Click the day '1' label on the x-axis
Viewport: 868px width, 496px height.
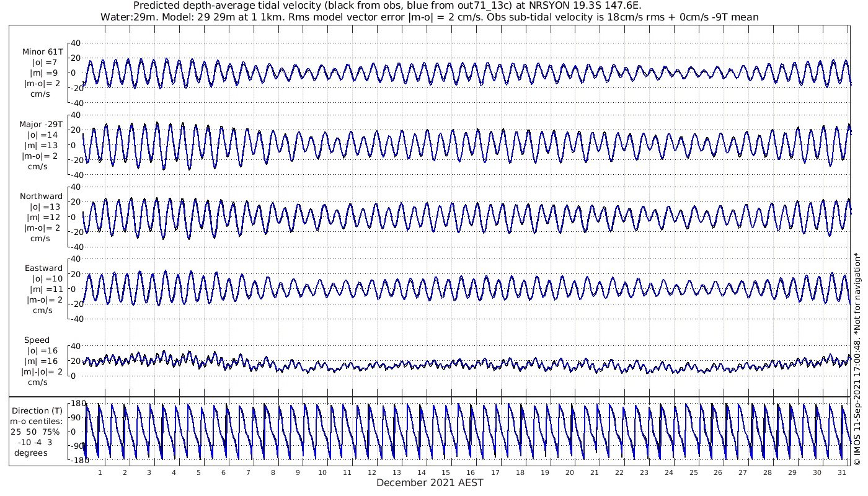click(100, 472)
